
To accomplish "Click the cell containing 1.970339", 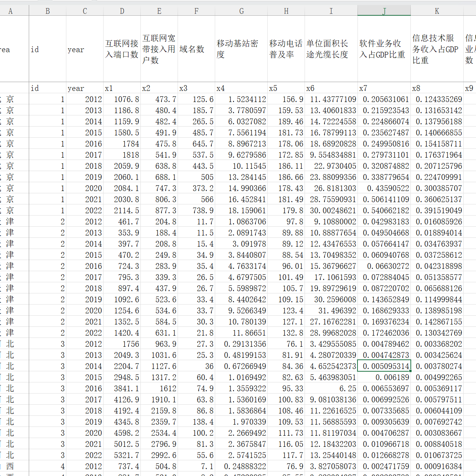I will 241,422.
